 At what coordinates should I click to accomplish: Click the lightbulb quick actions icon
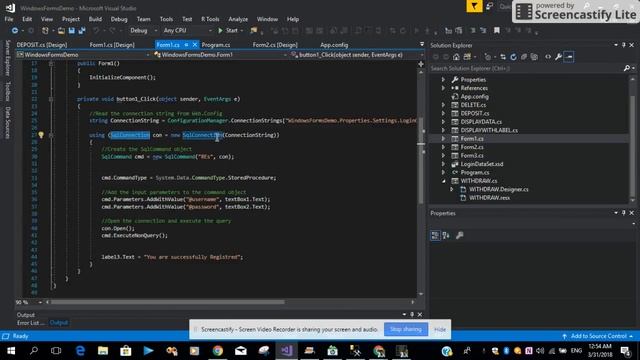41,135
